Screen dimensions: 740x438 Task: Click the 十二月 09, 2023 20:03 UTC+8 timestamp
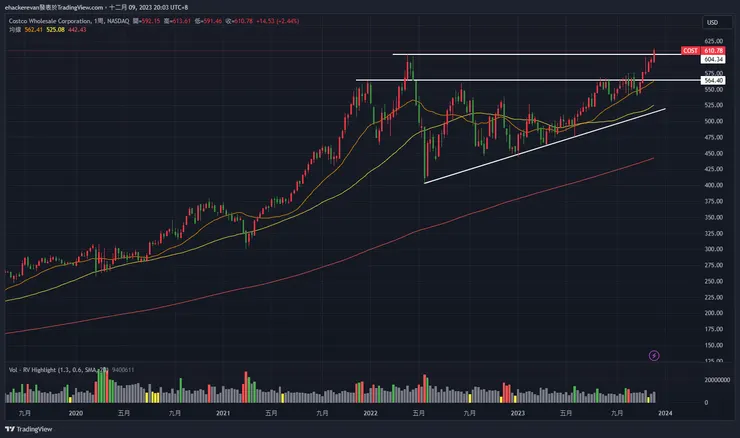pos(149,8)
